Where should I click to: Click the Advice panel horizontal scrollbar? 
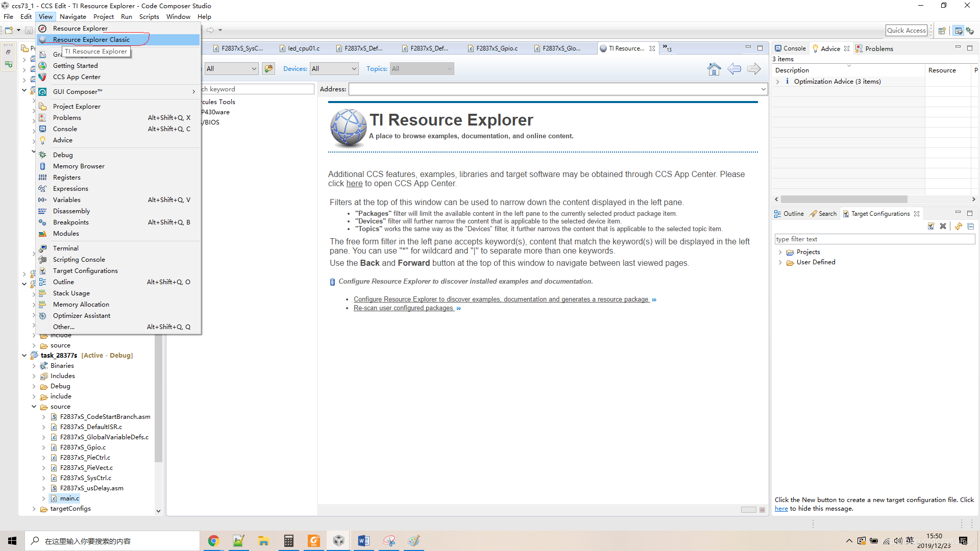click(x=843, y=199)
